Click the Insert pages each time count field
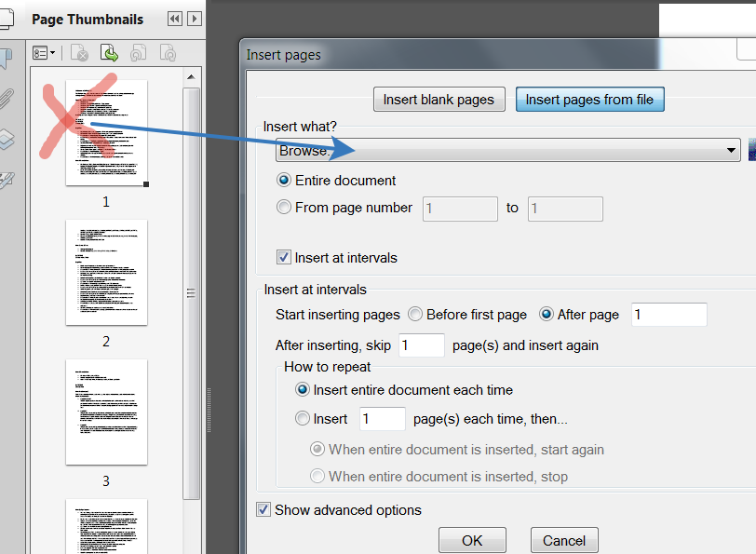Image resolution: width=756 pixels, height=554 pixels. point(383,419)
